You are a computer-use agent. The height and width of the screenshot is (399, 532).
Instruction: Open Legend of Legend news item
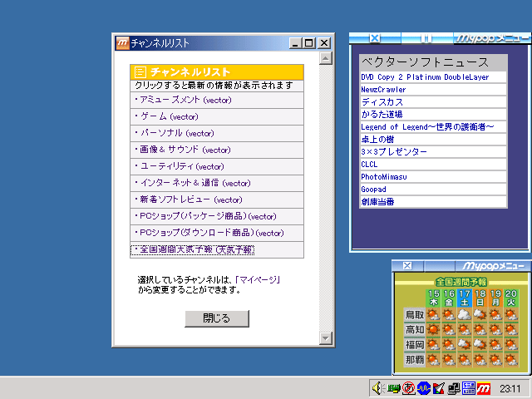pos(433,127)
